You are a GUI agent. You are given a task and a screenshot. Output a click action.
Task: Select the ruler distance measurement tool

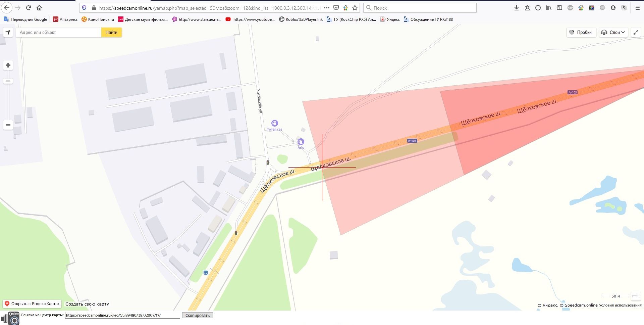636,296
